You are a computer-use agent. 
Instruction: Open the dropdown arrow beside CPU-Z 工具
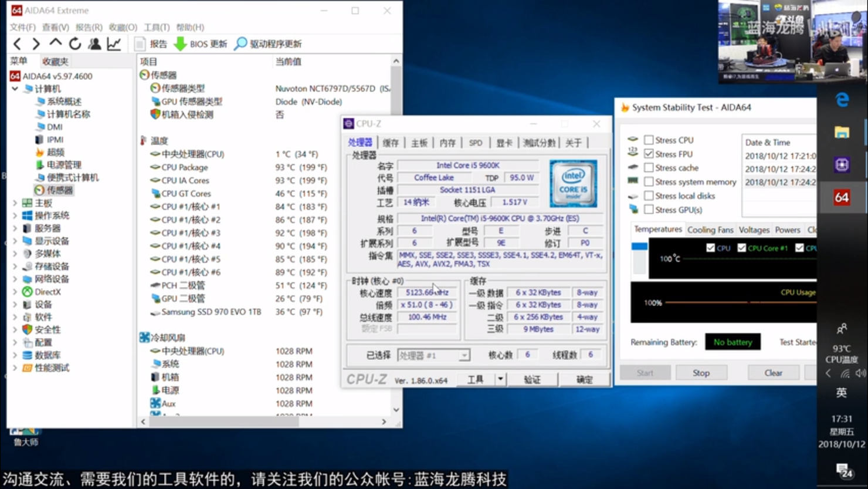click(x=500, y=379)
